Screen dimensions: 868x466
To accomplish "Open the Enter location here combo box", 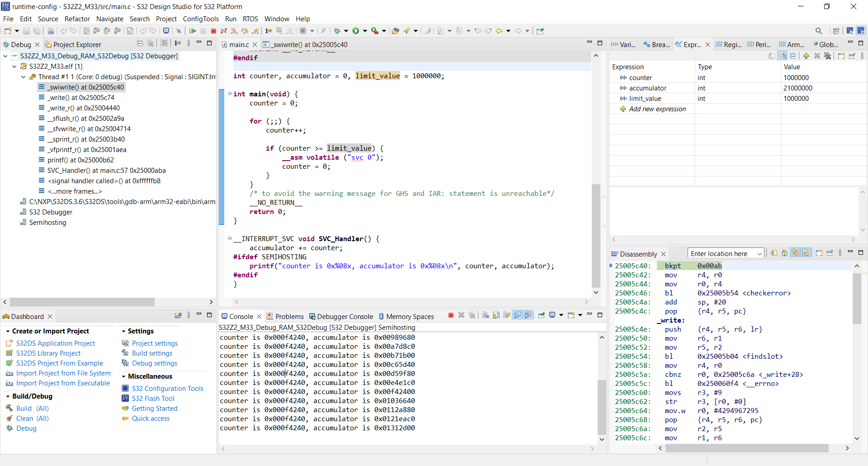I will tap(726, 254).
